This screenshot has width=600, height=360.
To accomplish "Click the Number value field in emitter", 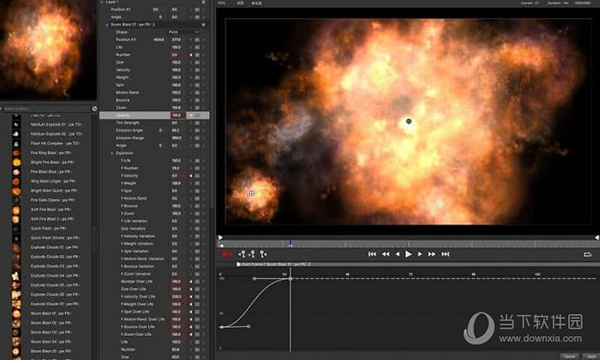I will [x=178, y=55].
